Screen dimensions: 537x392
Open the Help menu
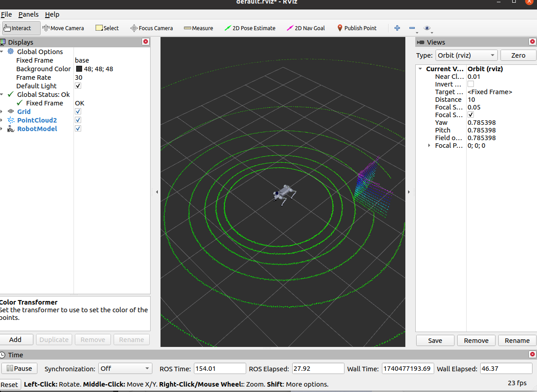(52, 14)
